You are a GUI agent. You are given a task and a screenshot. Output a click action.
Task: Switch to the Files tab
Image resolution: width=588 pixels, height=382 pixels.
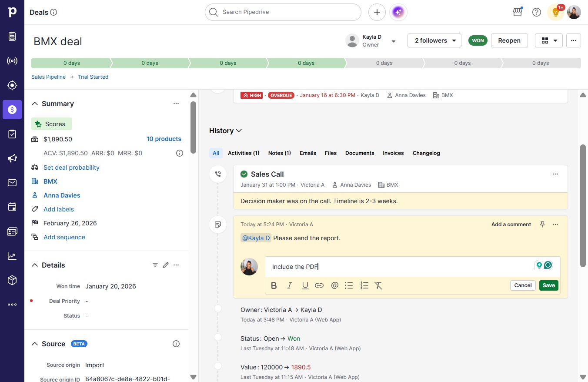pyautogui.click(x=331, y=153)
